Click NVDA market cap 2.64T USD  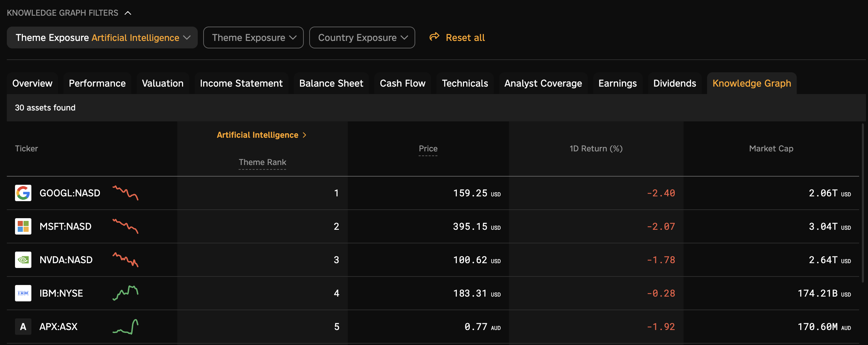[x=830, y=260]
